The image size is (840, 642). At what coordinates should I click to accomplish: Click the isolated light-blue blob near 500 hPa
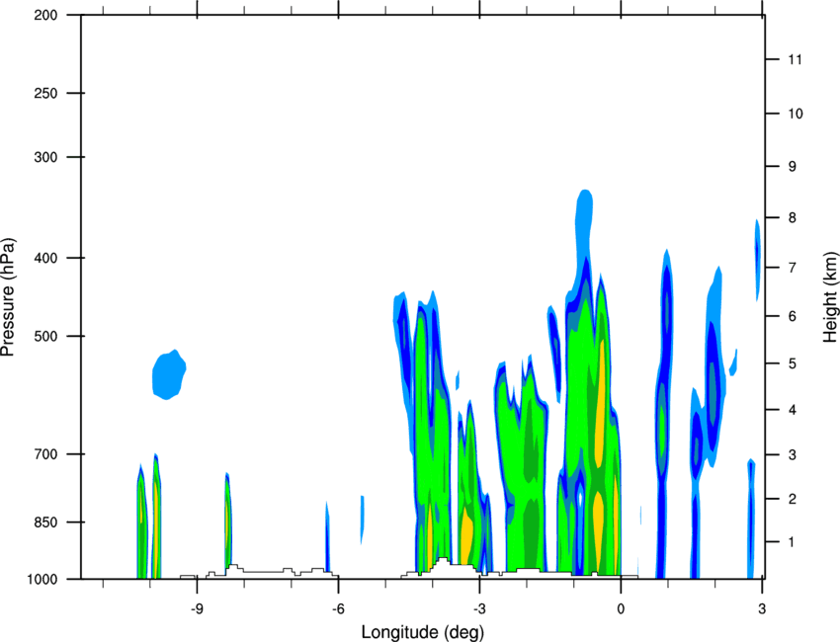point(169,374)
